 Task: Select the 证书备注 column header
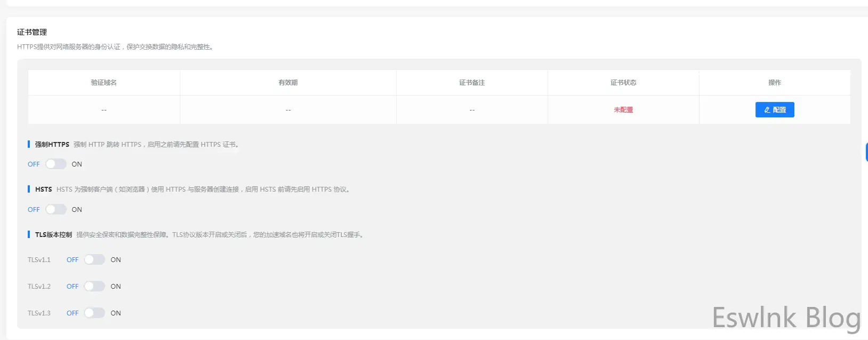pos(472,83)
